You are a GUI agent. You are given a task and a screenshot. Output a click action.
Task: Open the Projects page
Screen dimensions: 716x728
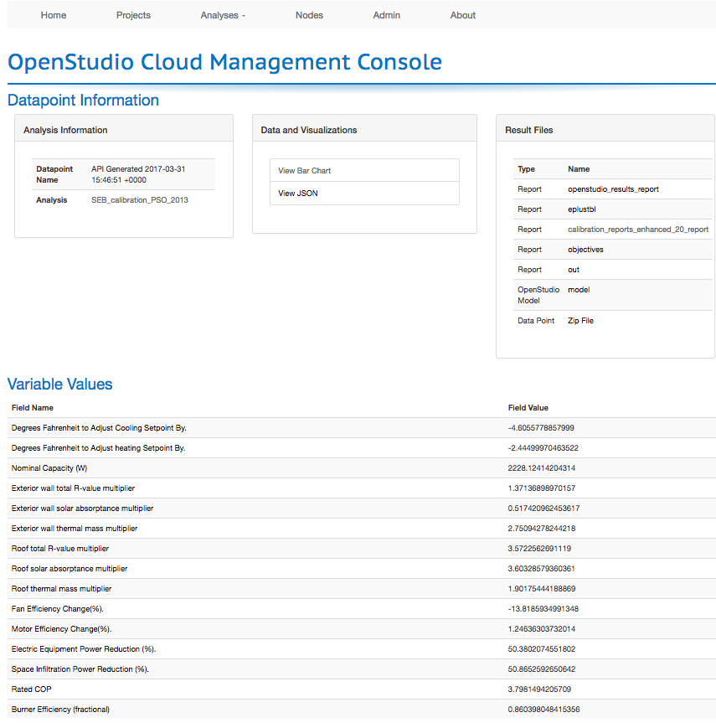pyautogui.click(x=133, y=14)
